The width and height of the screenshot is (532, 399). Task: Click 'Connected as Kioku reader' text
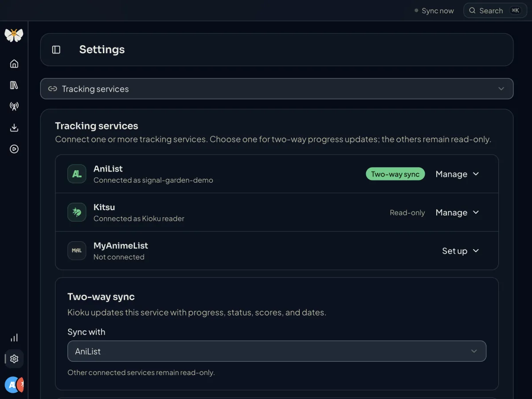coord(139,219)
